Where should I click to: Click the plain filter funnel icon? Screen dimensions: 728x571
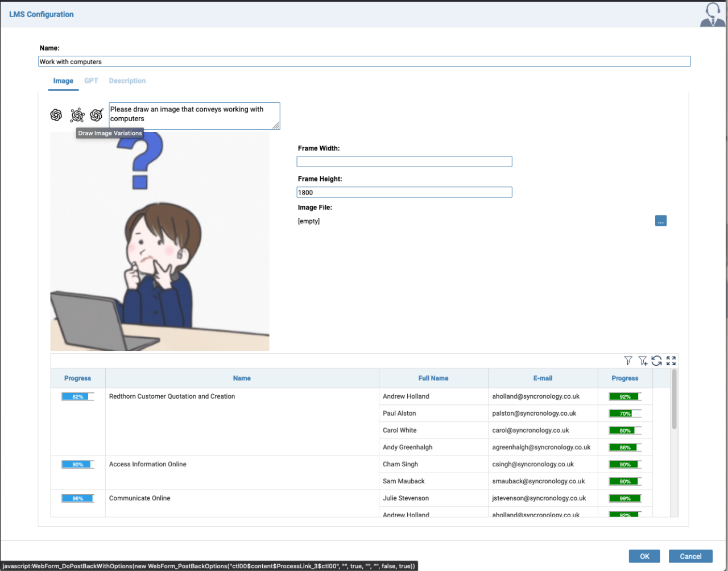(628, 361)
